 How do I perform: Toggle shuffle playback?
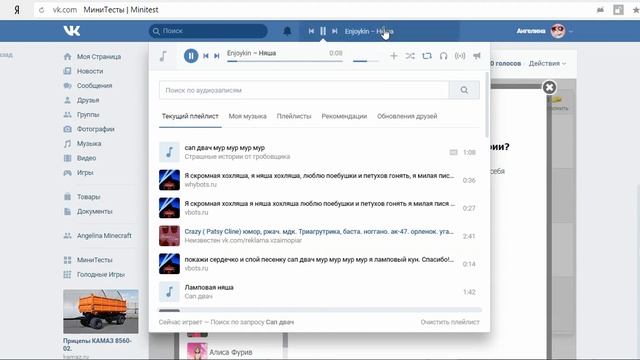(x=410, y=56)
